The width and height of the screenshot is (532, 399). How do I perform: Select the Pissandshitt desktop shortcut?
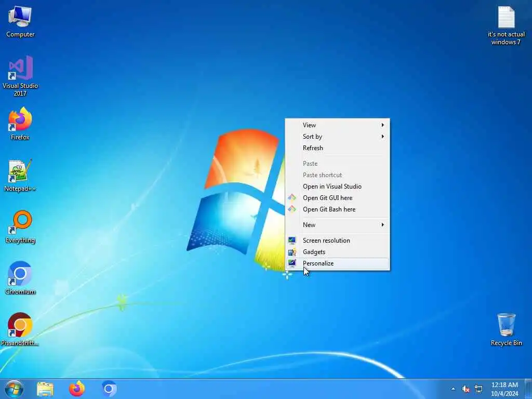tap(20, 329)
